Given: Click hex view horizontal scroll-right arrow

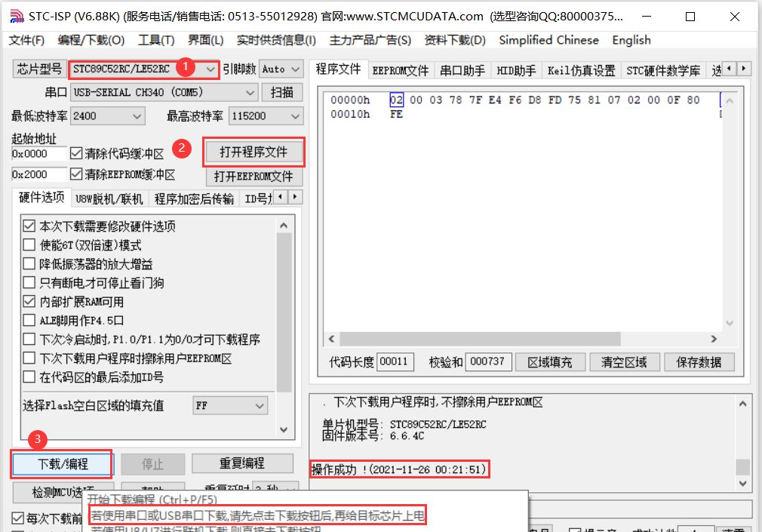Looking at the screenshot, I should point(714,339).
